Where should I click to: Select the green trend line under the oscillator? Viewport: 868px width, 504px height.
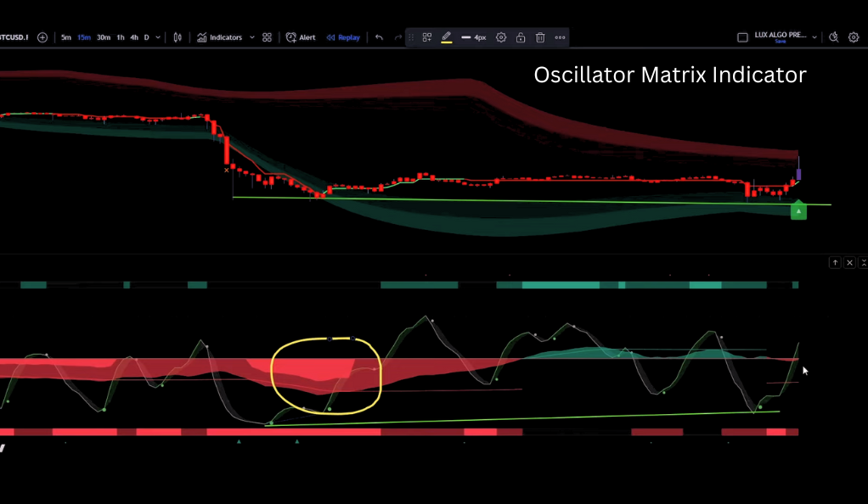[522, 418]
